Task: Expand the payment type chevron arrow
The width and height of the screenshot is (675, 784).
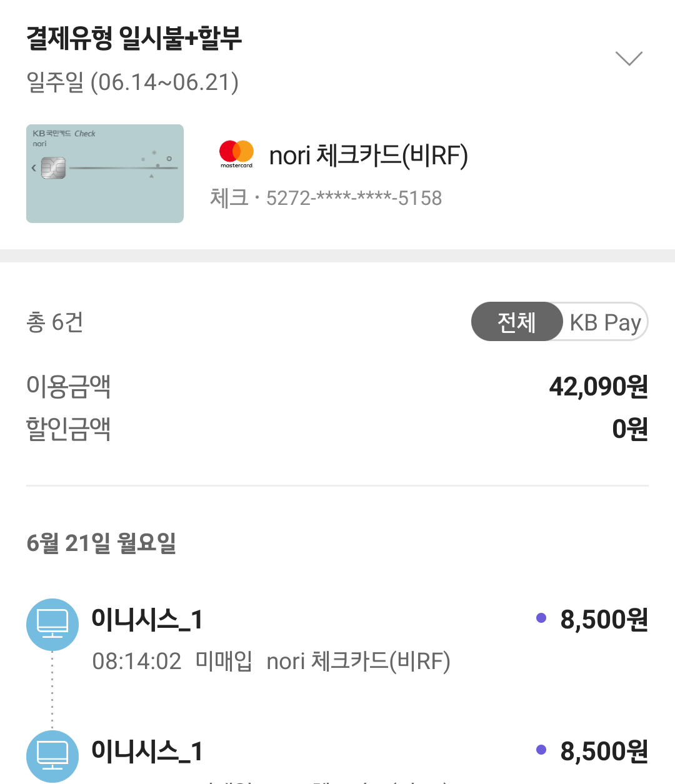Action: (x=629, y=58)
